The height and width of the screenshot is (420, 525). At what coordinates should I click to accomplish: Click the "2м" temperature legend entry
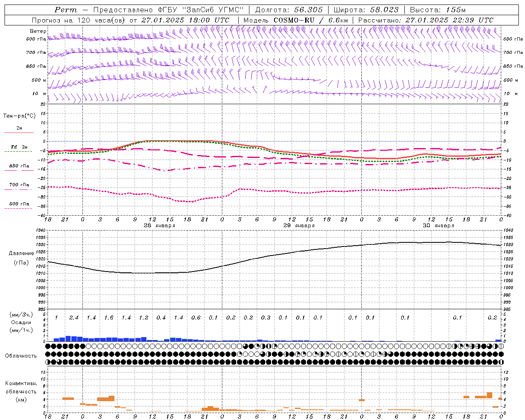point(19,128)
